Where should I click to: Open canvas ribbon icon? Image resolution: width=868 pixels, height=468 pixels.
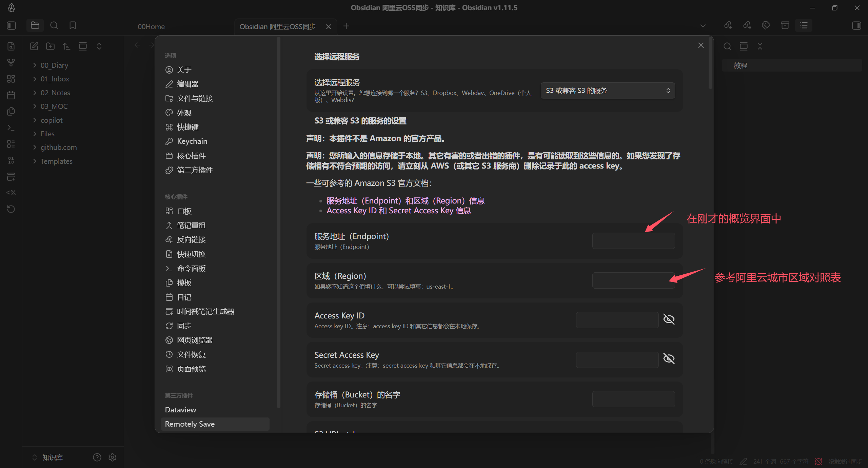[11, 79]
